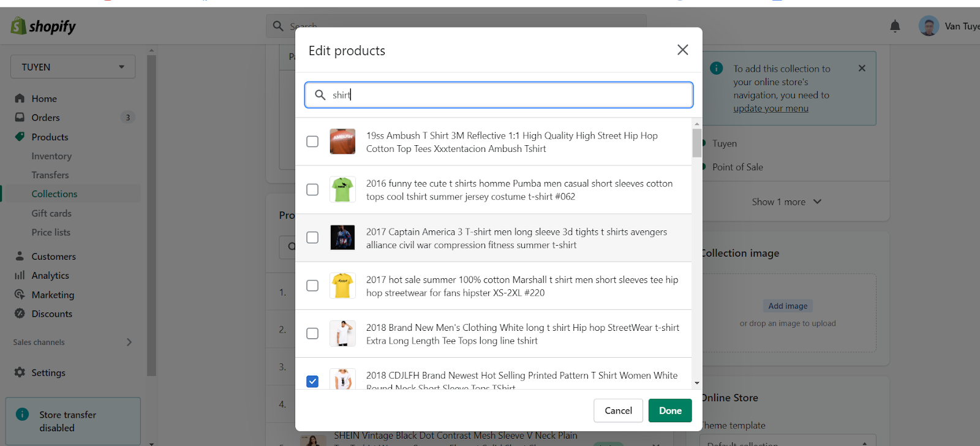The height and width of the screenshot is (446, 980).
Task: Click the update your menu link
Action: (x=771, y=108)
